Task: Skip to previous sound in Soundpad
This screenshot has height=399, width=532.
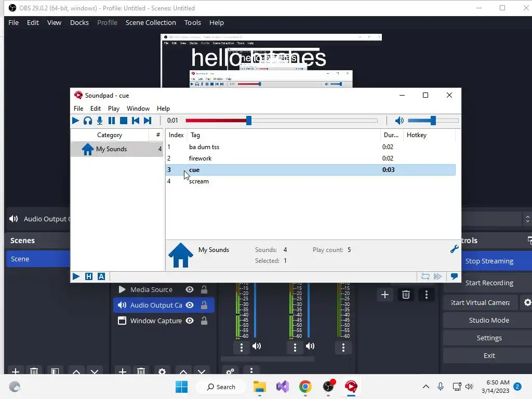Action: pos(136,121)
